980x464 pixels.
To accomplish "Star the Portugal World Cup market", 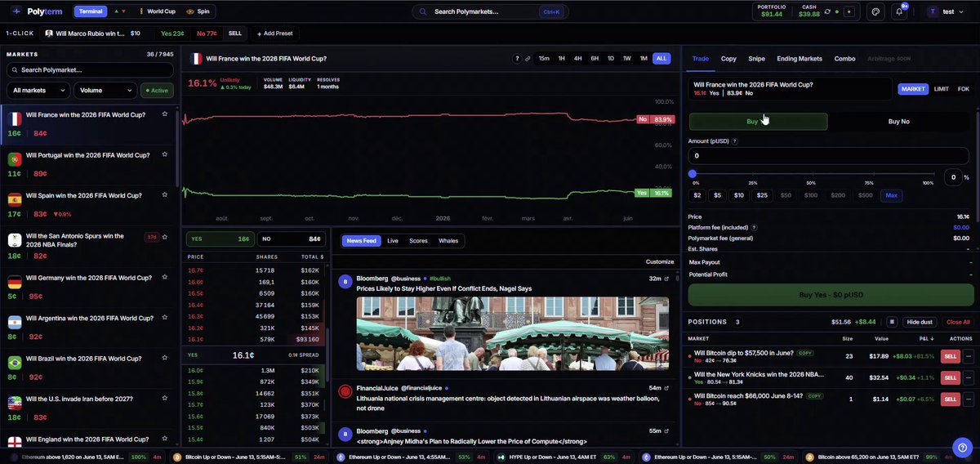I will click(x=165, y=154).
